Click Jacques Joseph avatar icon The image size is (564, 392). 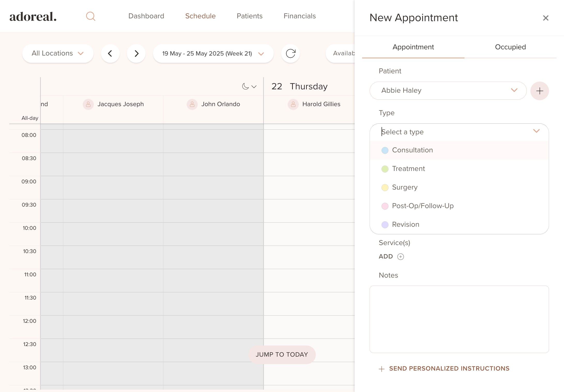(88, 104)
